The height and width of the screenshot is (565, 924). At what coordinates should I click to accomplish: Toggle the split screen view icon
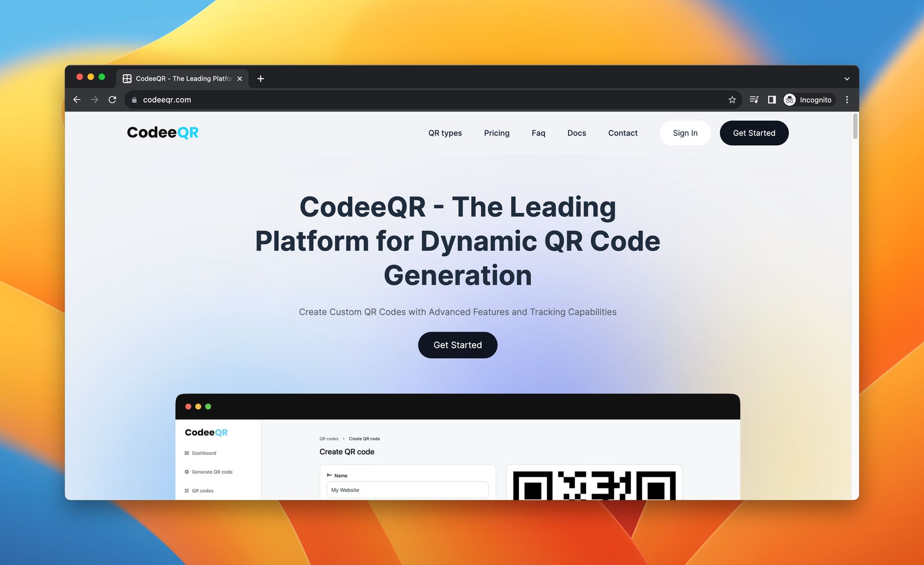point(772,100)
